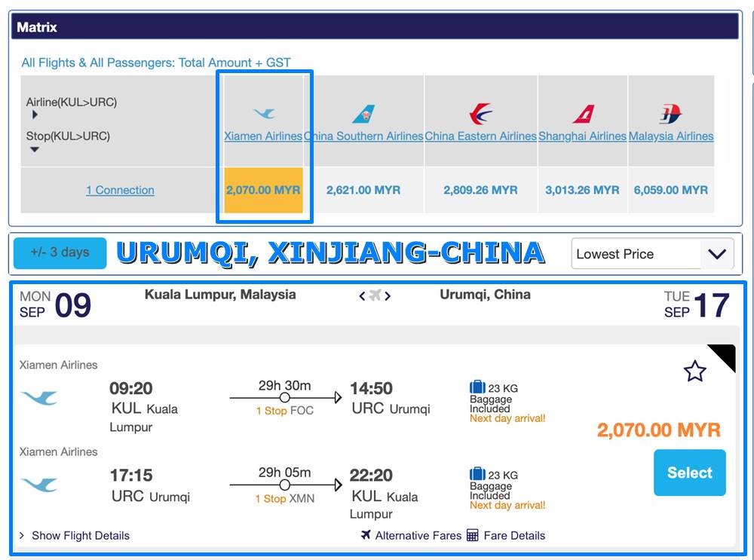Screen dimensions: 754x560
Task: Click the 29h 30m duration text
Action: click(285, 385)
